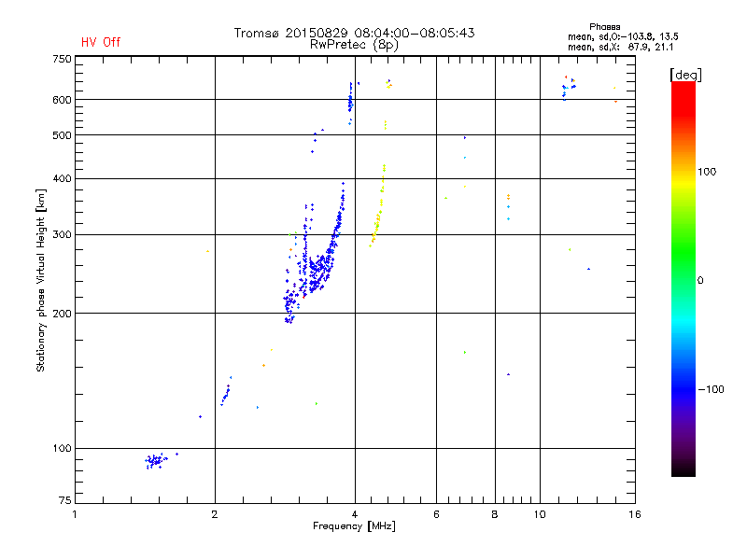This screenshot has height=560, width=747.
Task: Click the rainbow phase colorbar
Action: click(x=684, y=278)
